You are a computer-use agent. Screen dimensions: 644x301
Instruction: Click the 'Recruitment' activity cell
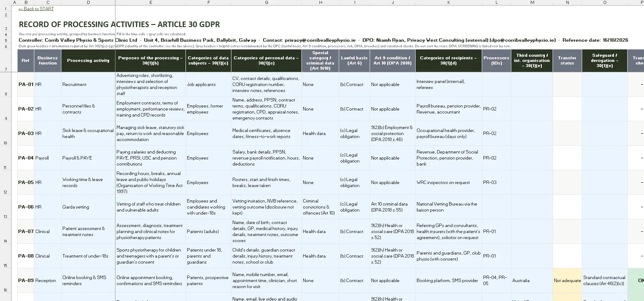tap(88, 84)
